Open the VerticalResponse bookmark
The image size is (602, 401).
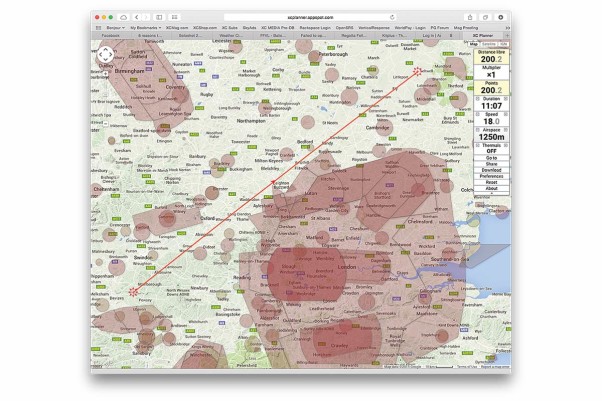(x=374, y=28)
